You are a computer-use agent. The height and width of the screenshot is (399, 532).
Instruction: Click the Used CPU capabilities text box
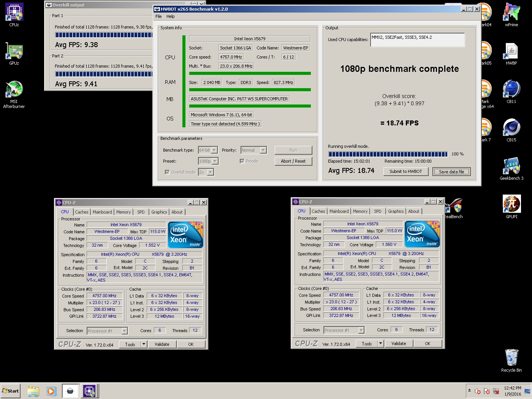417,40
